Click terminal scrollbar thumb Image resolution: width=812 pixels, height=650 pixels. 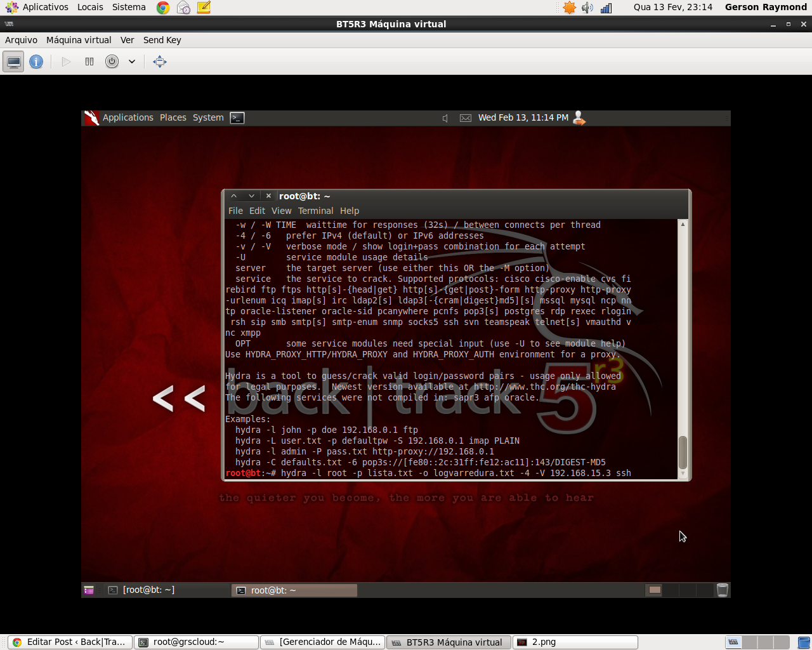click(683, 452)
